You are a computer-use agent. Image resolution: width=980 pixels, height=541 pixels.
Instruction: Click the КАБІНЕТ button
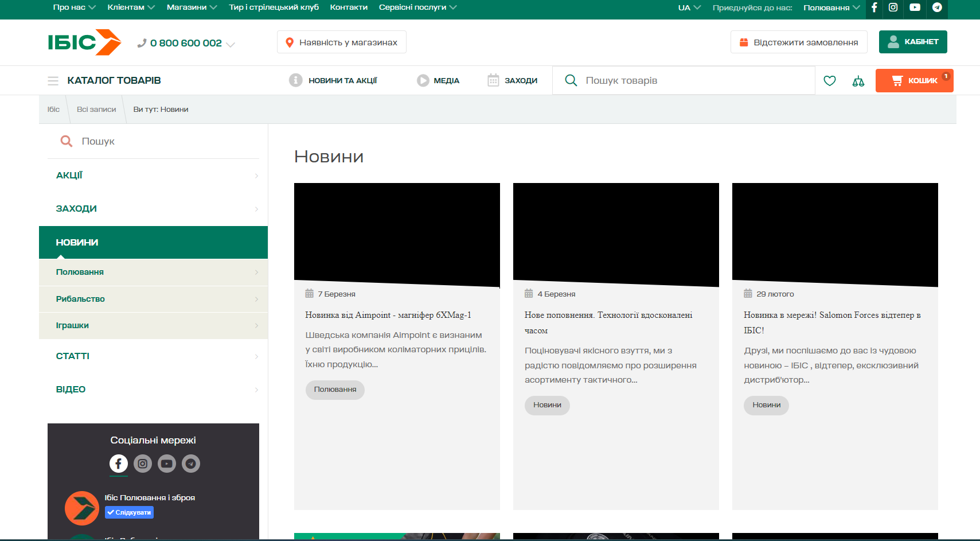[x=912, y=42]
